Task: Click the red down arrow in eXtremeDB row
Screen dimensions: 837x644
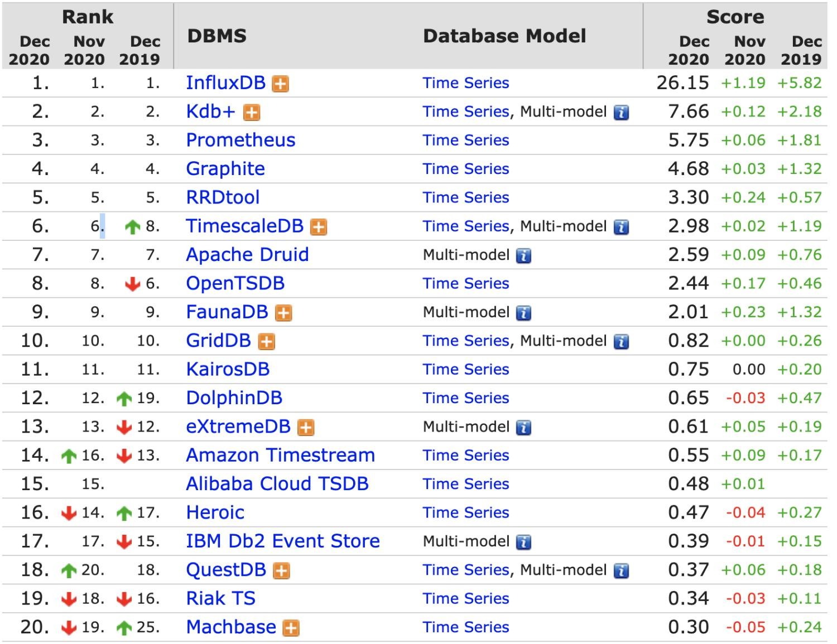Action: (x=124, y=428)
